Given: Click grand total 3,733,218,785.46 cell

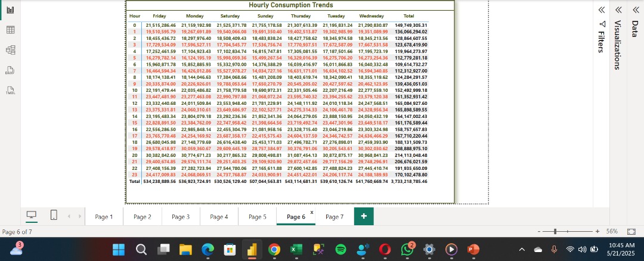Looking at the screenshot, I should pos(409,181).
